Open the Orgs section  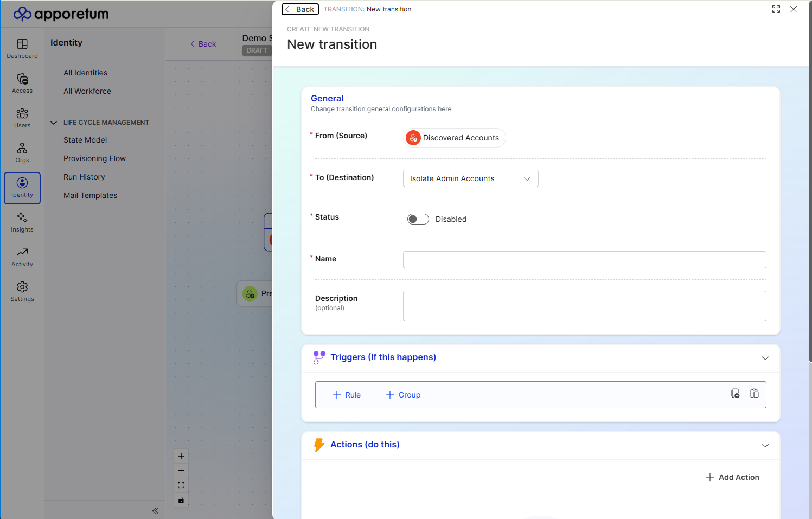pos(22,152)
